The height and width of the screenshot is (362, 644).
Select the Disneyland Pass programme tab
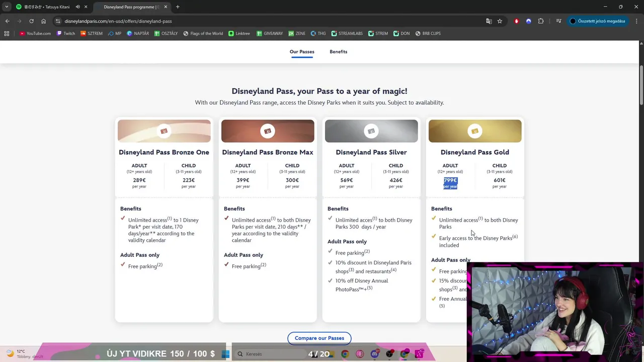pyautogui.click(x=132, y=7)
